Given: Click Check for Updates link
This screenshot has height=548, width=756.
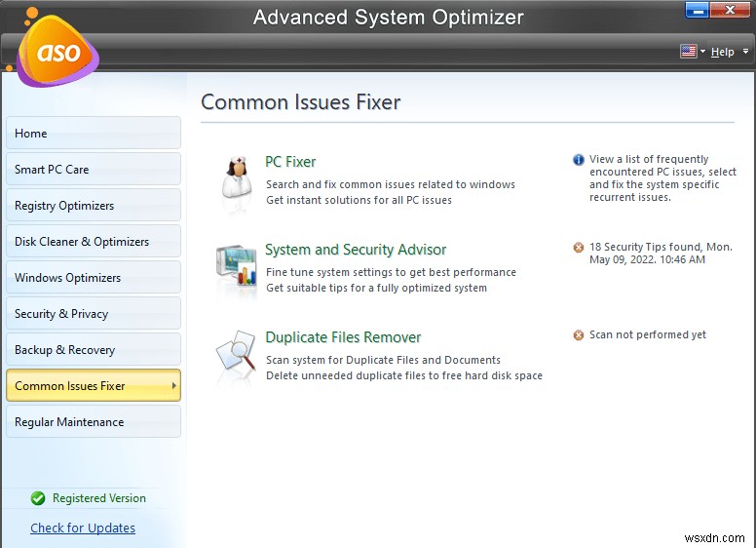Looking at the screenshot, I should [83, 528].
